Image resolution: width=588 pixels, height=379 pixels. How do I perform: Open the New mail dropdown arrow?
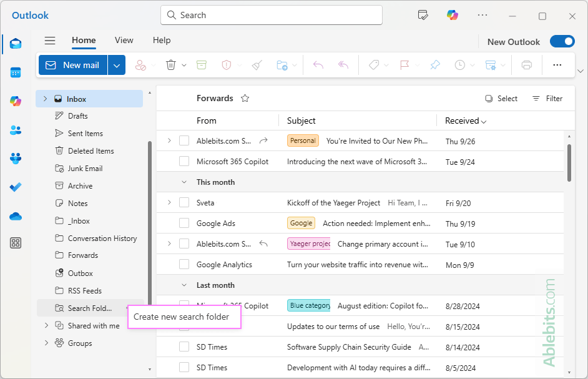pyautogui.click(x=116, y=65)
